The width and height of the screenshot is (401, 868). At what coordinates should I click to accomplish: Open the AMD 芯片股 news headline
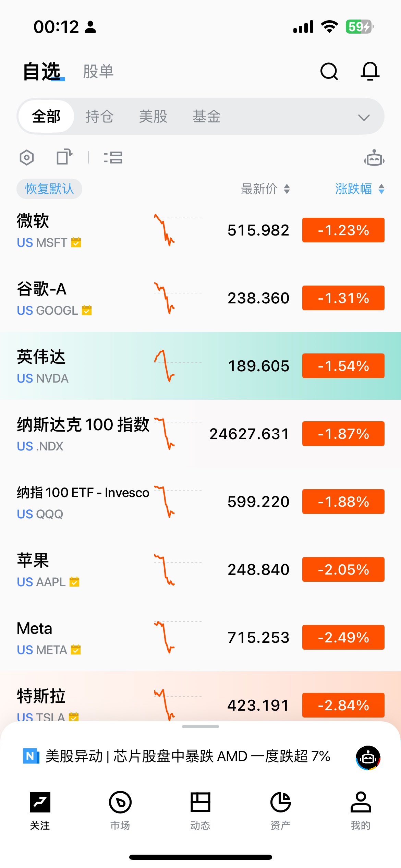188,756
